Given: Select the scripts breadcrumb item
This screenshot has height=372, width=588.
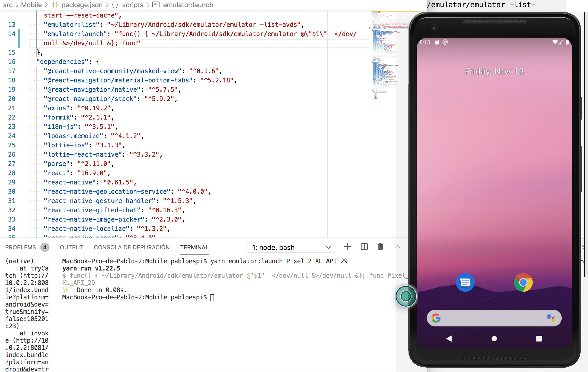Looking at the screenshot, I should [133, 5].
